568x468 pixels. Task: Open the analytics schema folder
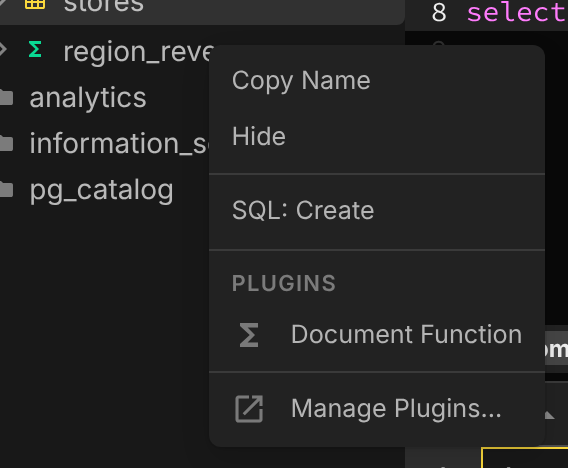(x=88, y=97)
